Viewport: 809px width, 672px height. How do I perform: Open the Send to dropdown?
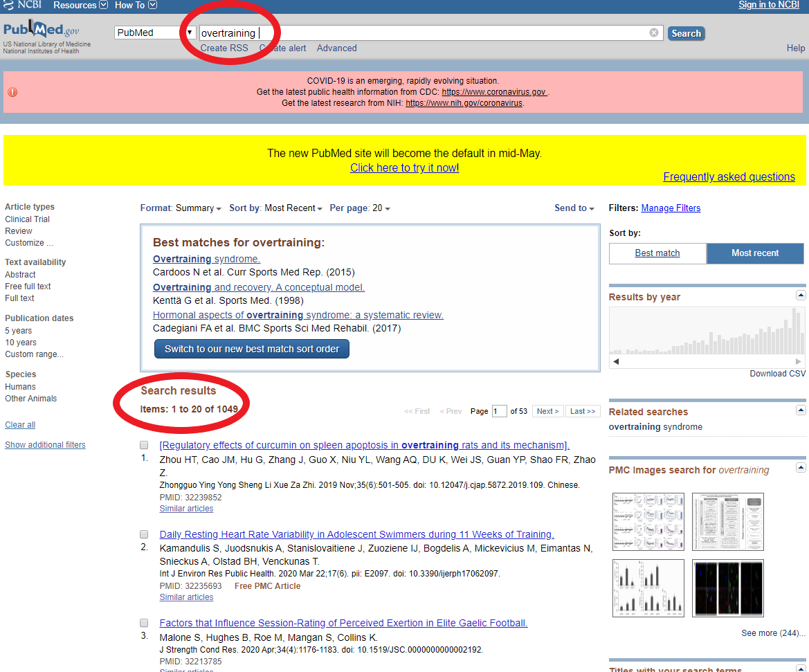(x=574, y=208)
